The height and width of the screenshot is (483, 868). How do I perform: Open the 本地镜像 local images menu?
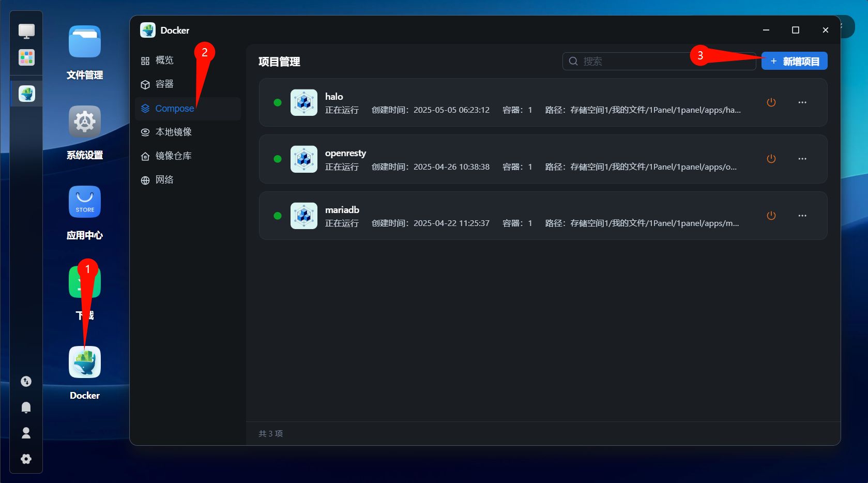[x=173, y=132]
